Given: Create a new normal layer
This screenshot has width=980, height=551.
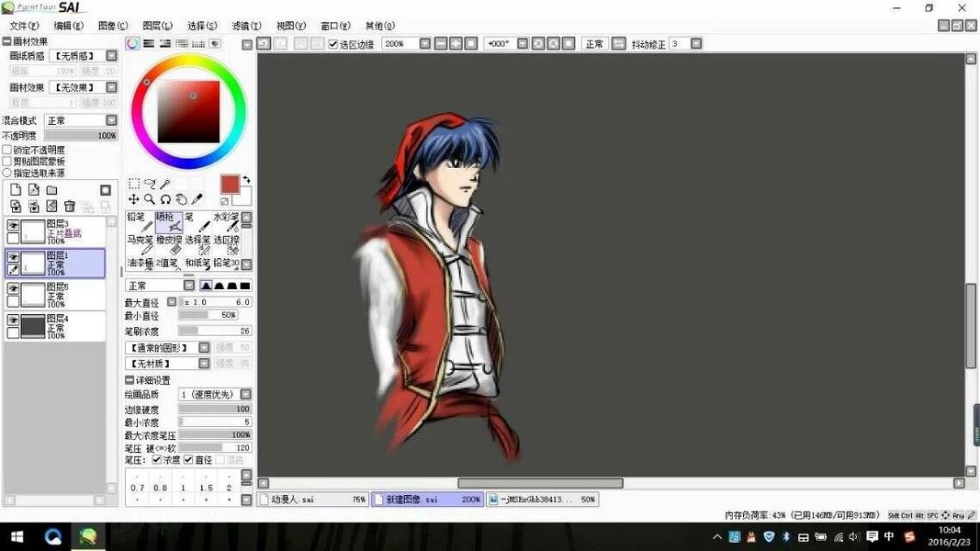Looking at the screenshot, I should (16, 190).
